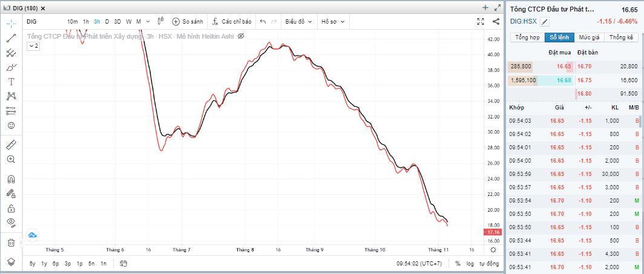The width and height of the screenshot is (644, 274).
Task: Enter chart fullscreen mode
Action: [481, 21]
